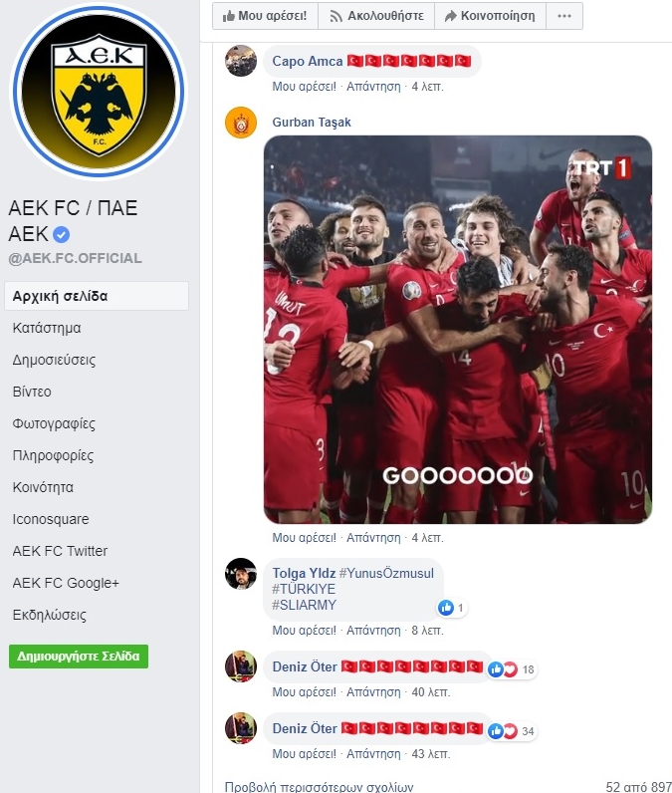This screenshot has height=793, width=672.
Task: Open the TRT1 Turkey team photo
Action: point(458,329)
